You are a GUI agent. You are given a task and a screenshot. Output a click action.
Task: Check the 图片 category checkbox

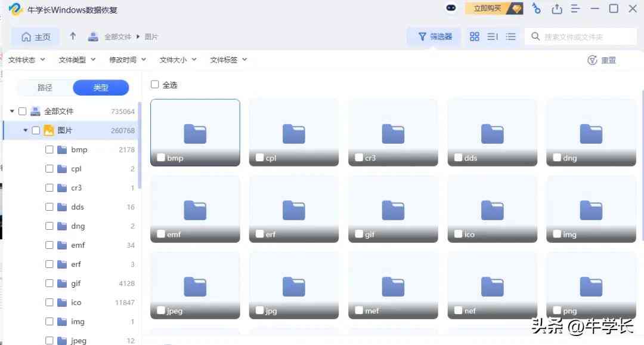[x=35, y=130]
